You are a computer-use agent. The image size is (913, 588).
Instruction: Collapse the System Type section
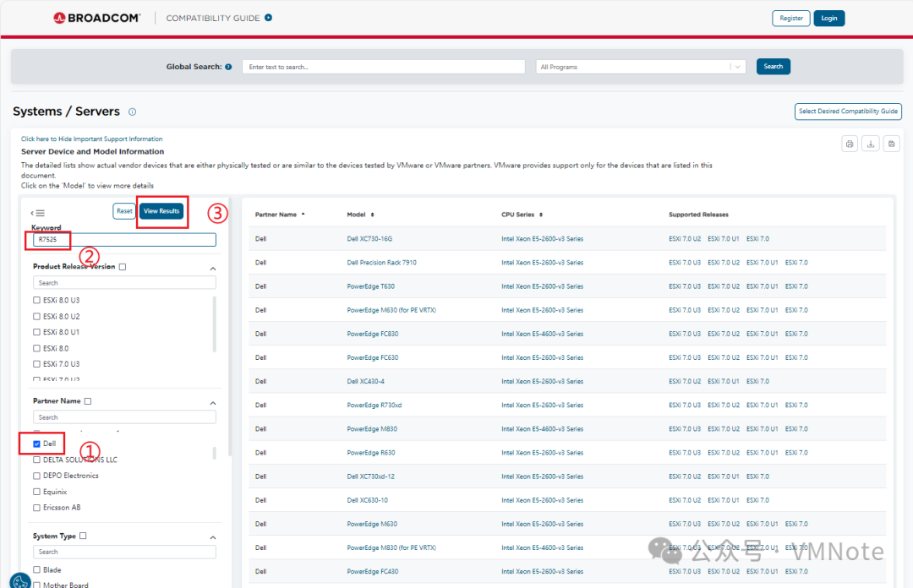click(213, 538)
